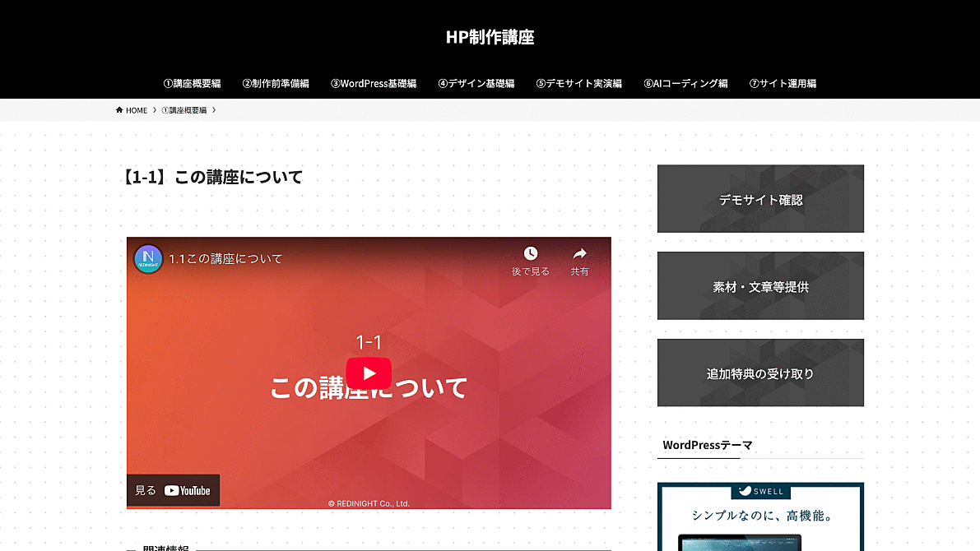980x551 pixels.
Task: Click the home icon in breadcrumb
Action: click(x=120, y=110)
